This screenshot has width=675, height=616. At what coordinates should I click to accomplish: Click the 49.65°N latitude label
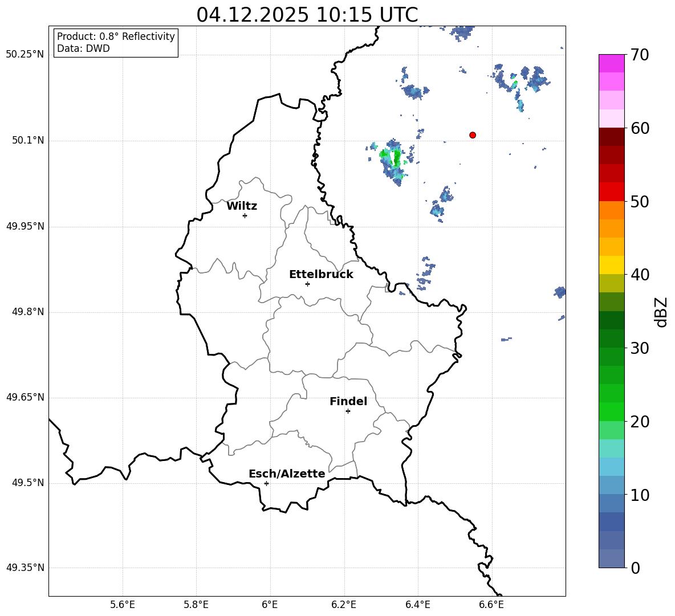(25, 397)
